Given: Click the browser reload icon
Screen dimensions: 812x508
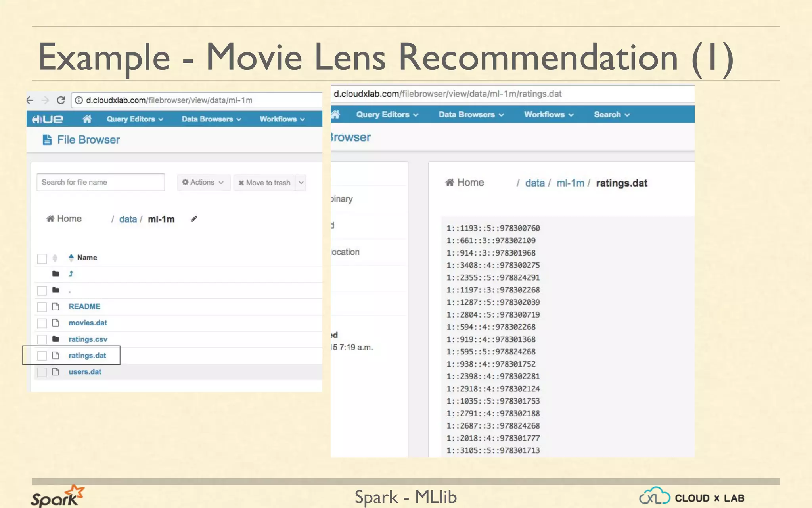Looking at the screenshot, I should [x=61, y=100].
